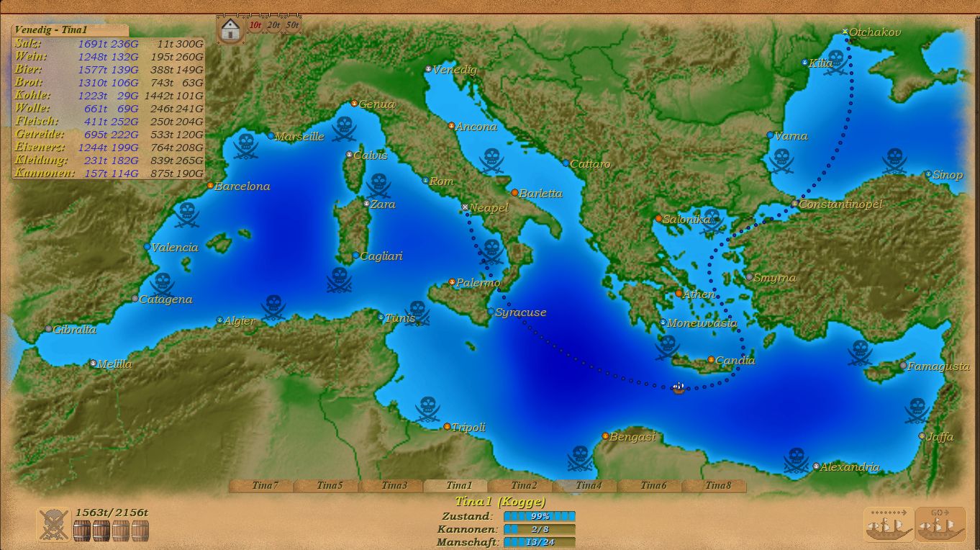The height and width of the screenshot is (550, 980).
Task: Click the ship icon south of Candia
Action: 678,389
